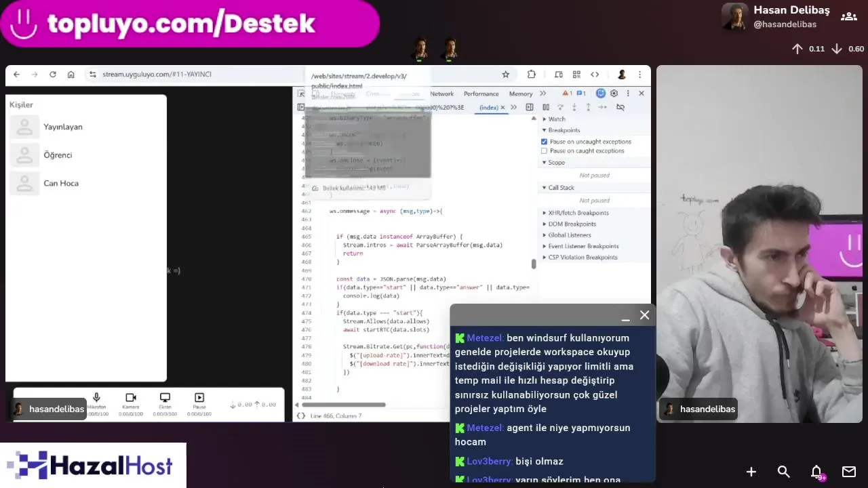Open the mail envelope icon

click(849, 472)
